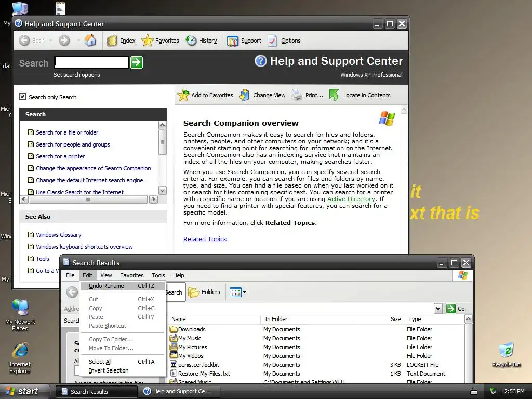Open the Index in Help and Support
Image resolution: width=532 pixels, height=399 pixels.
(x=121, y=41)
